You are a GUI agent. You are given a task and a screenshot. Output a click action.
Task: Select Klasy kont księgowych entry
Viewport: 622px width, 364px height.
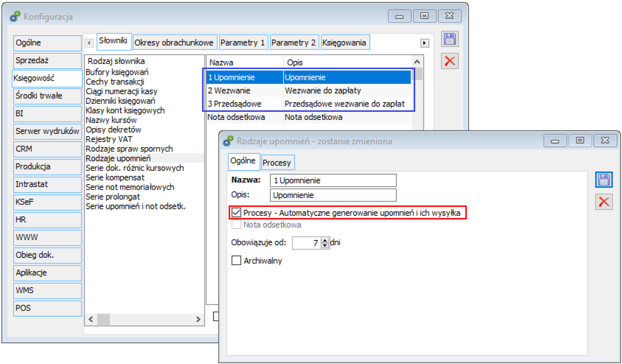tap(144, 110)
